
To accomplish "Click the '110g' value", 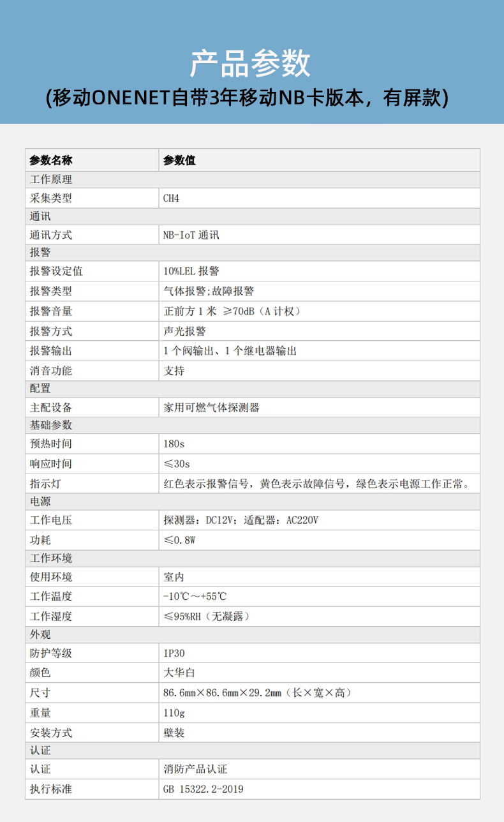I will pyautogui.click(x=174, y=713).
